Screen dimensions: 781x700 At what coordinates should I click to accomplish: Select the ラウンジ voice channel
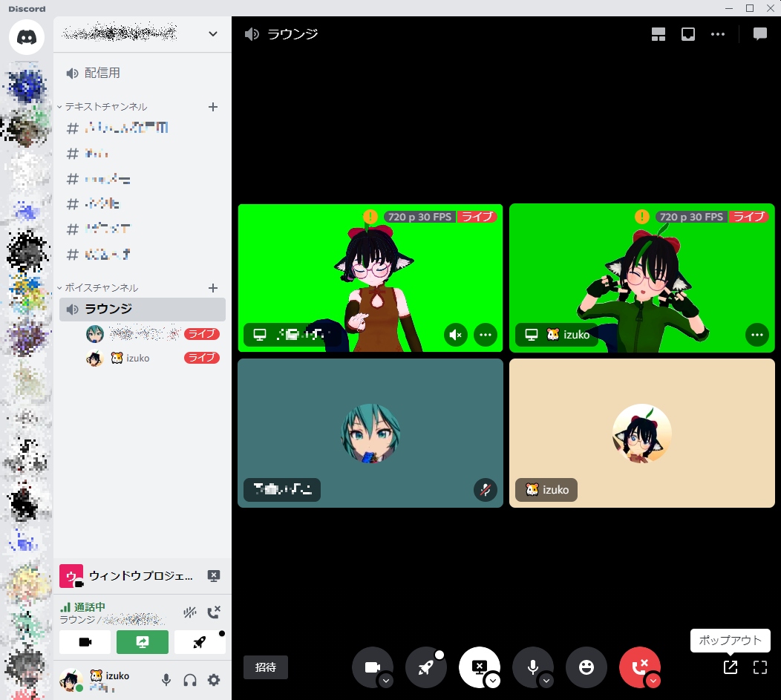tap(143, 310)
